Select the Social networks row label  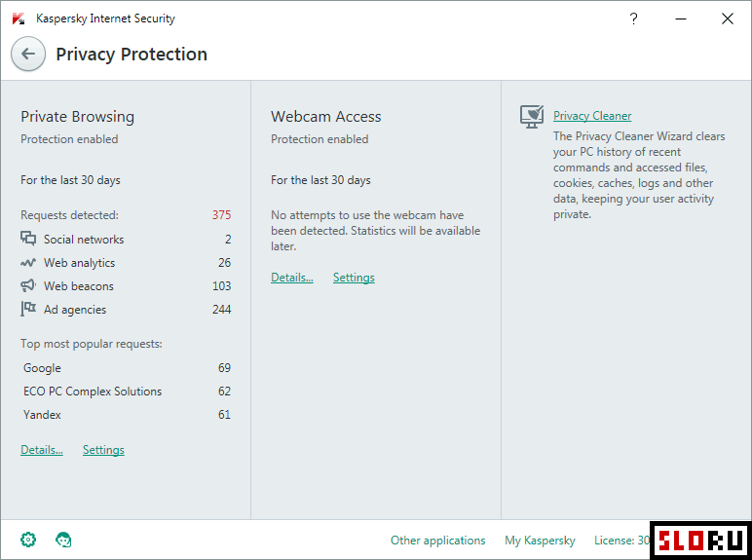pyautogui.click(x=84, y=240)
